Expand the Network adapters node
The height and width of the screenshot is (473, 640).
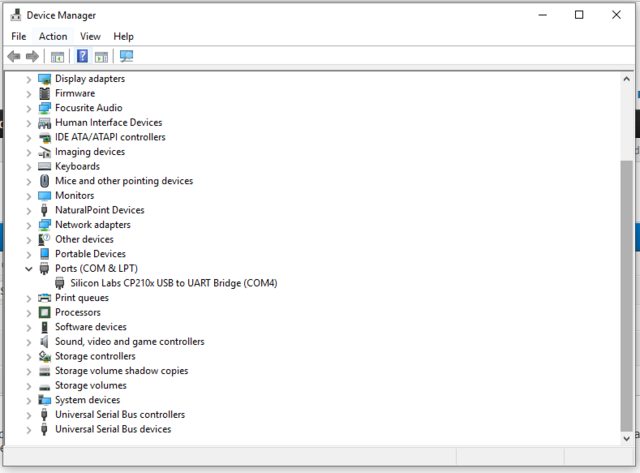[29, 225]
